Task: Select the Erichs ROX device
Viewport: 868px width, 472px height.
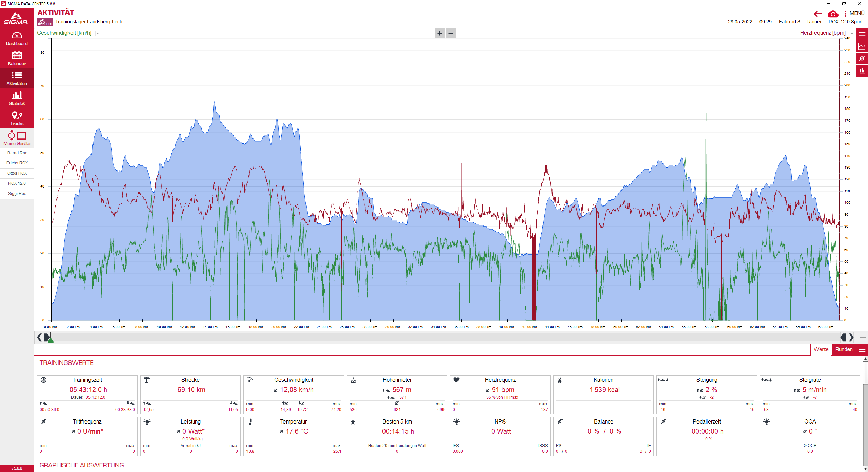Action: [x=17, y=163]
